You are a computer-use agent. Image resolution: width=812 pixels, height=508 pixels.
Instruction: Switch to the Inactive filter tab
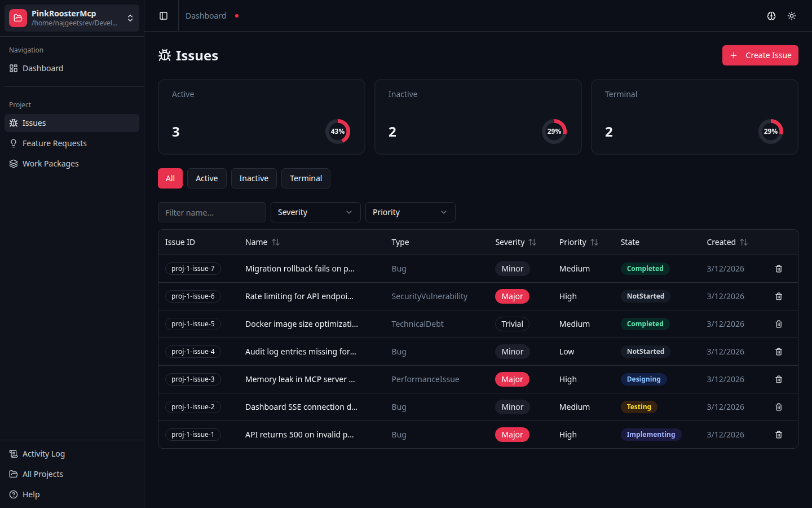(x=254, y=178)
